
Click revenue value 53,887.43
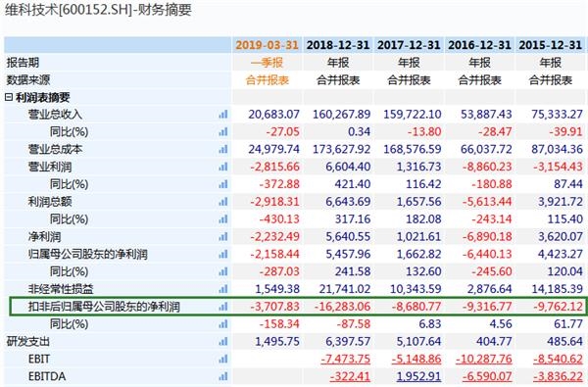point(486,115)
